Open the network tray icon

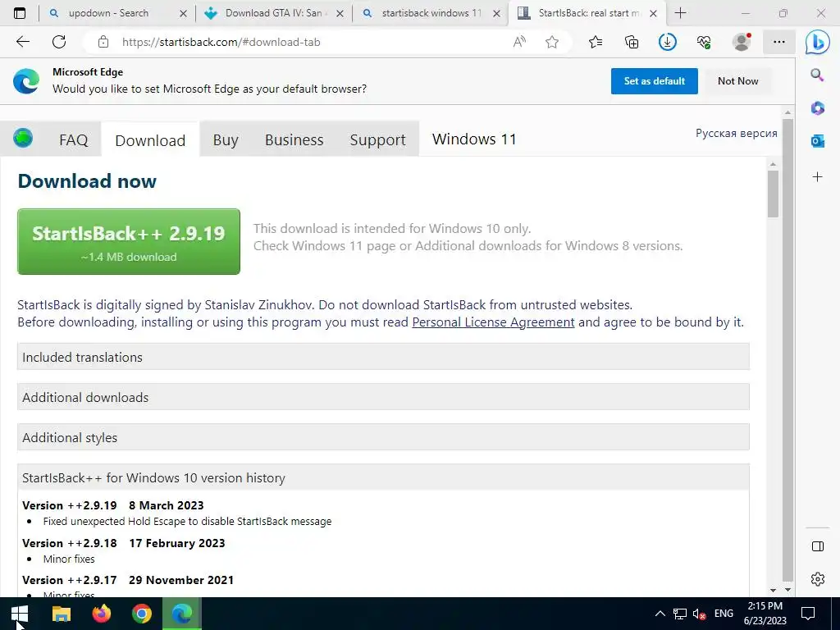680,614
